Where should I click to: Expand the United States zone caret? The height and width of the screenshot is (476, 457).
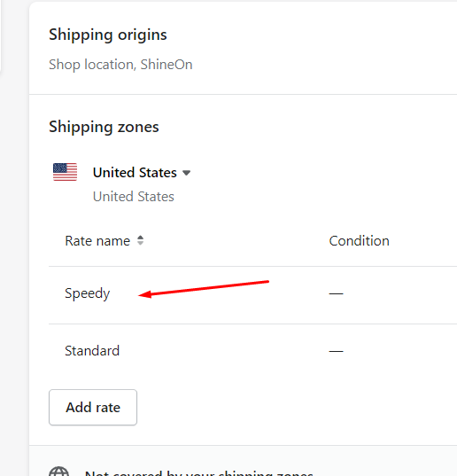click(x=187, y=173)
